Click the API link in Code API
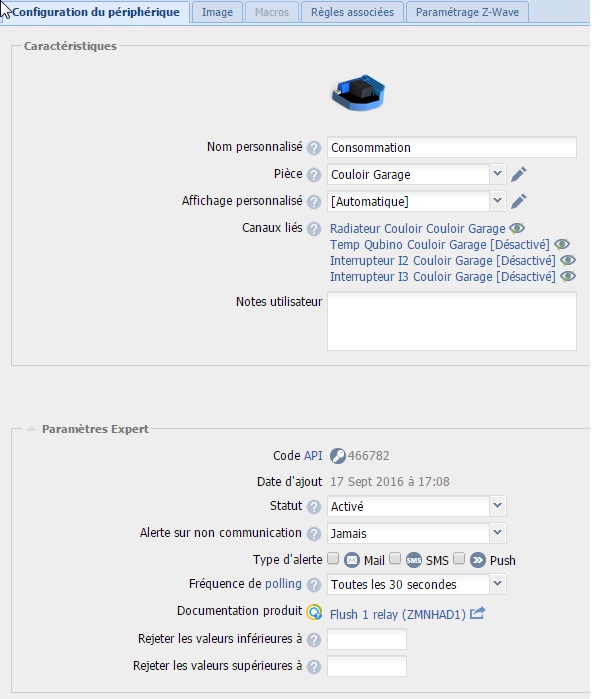 tap(313, 456)
